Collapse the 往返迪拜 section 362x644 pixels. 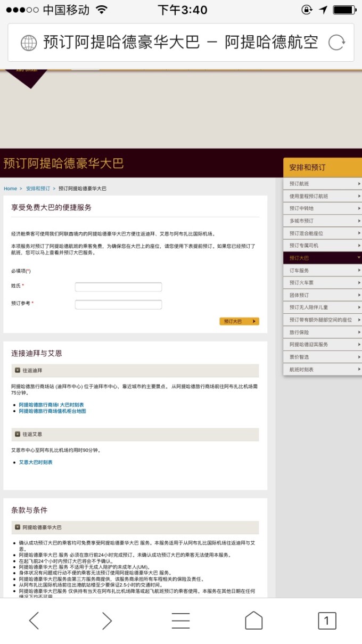[135, 371]
